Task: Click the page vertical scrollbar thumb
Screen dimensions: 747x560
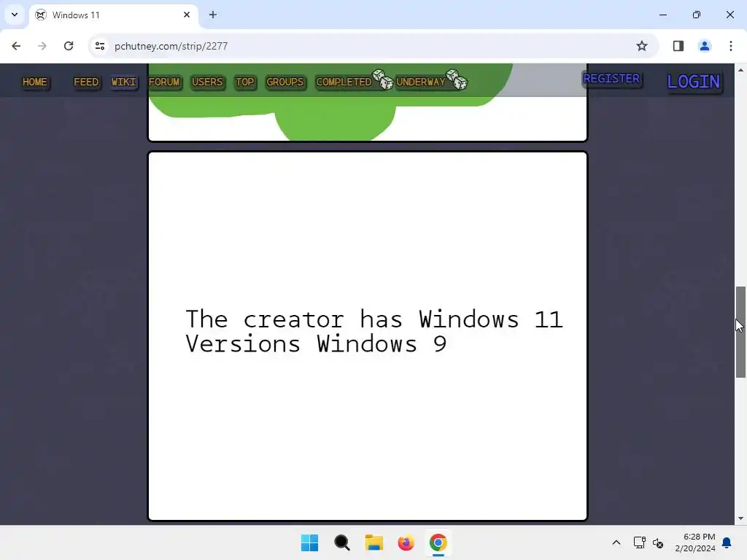Action: (740, 332)
